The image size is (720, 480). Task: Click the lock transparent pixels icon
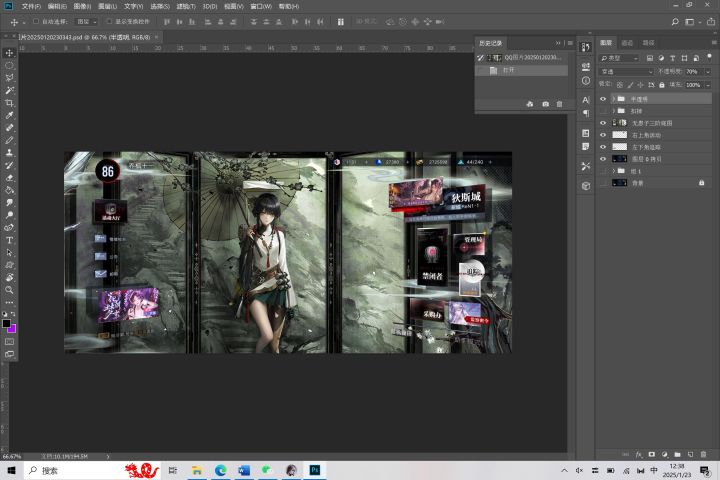[x=619, y=85]
